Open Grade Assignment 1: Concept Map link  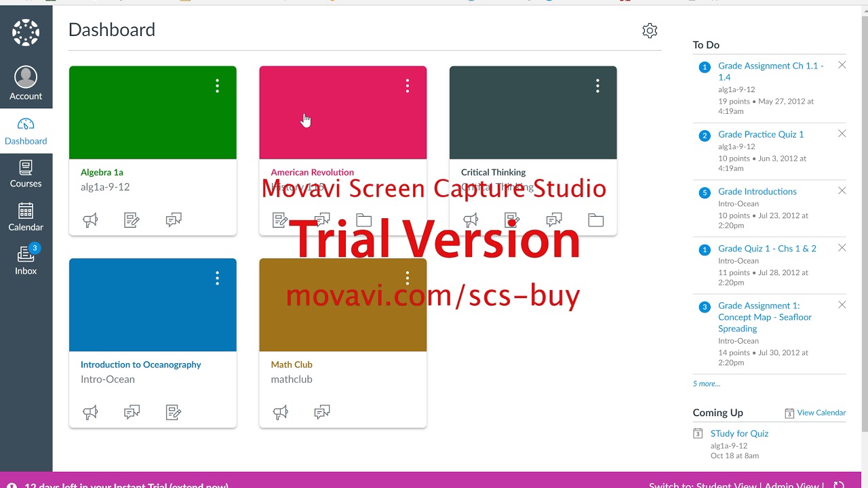[765, 317]
